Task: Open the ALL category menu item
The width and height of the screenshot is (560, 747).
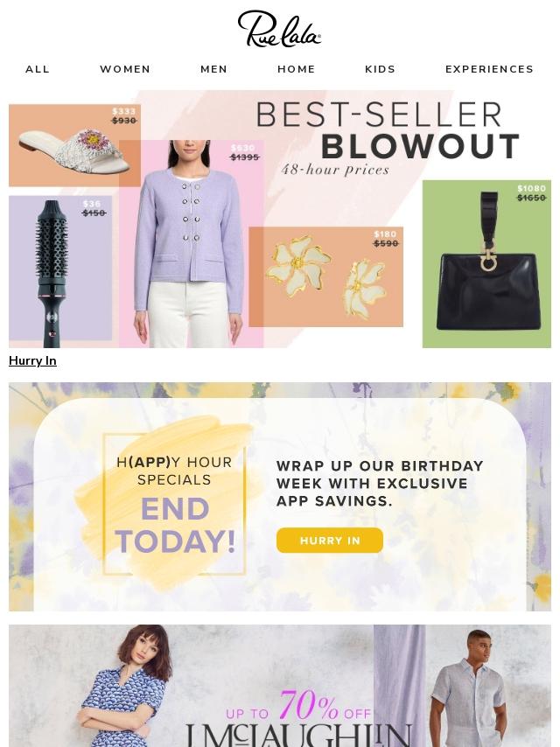Action: tap(38, 69)
